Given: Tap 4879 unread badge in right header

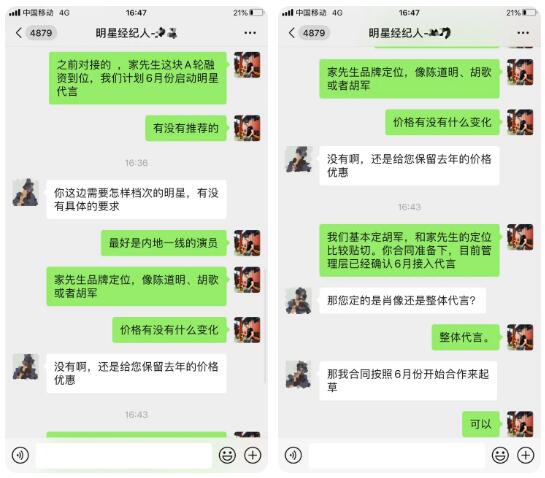Looking at the screenshot, I should click(x=314, y=33).
